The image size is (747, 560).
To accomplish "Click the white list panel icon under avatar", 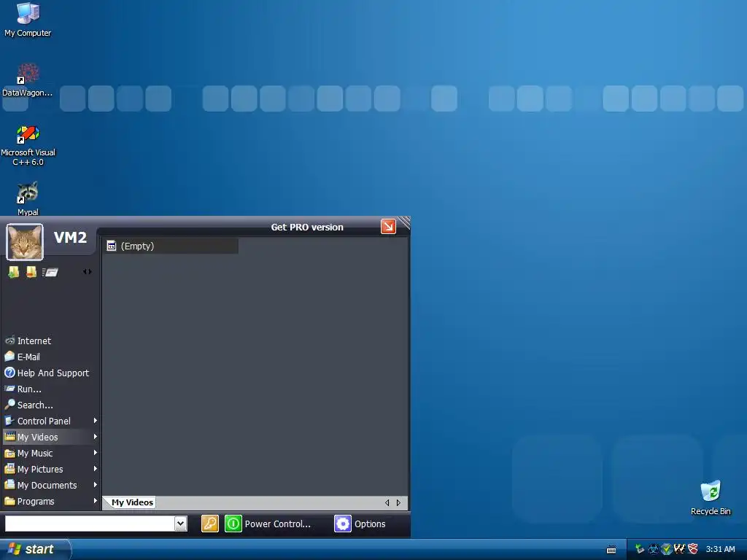I will point(50,273).
